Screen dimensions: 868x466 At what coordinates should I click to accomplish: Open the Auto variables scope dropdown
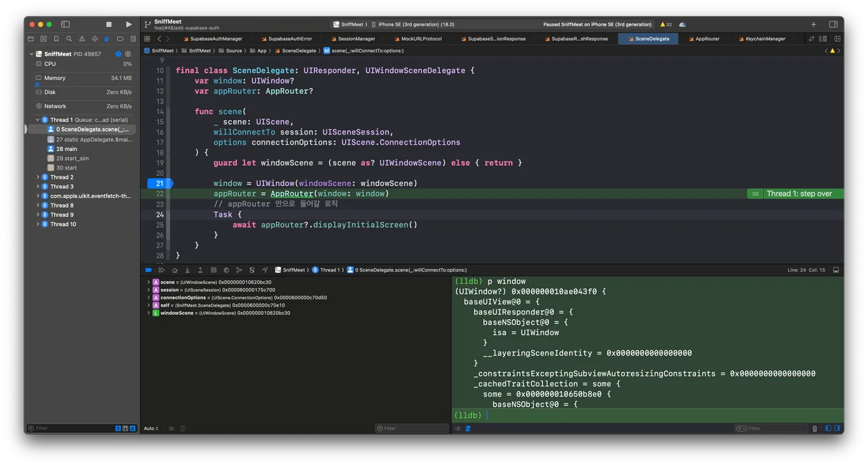[x=151, y=429]
